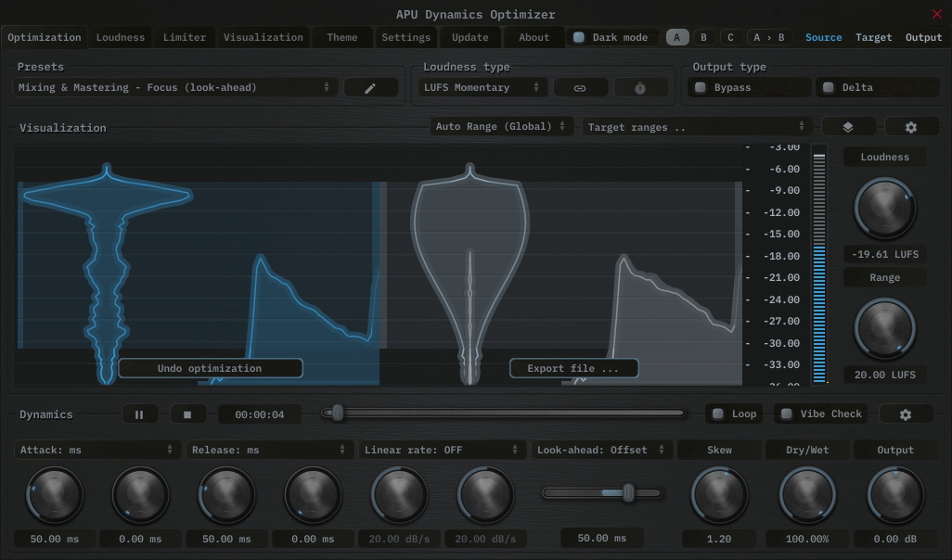Viewport: 952px width, 560px height.
Task: Open the visualization layers icon
Action: 848,127
